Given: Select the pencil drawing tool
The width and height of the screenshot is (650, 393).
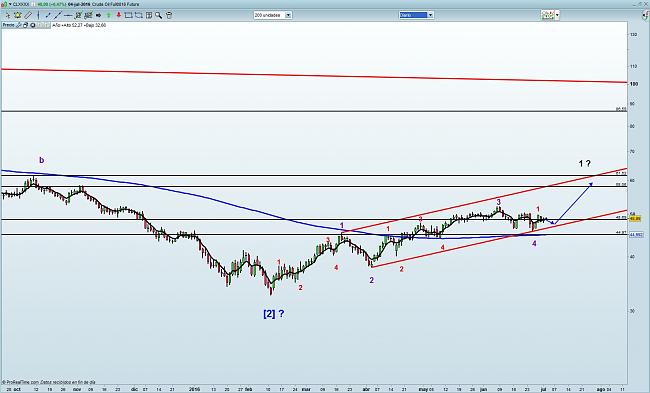Looking at the screenshot, I should click(x=28, y=15).
